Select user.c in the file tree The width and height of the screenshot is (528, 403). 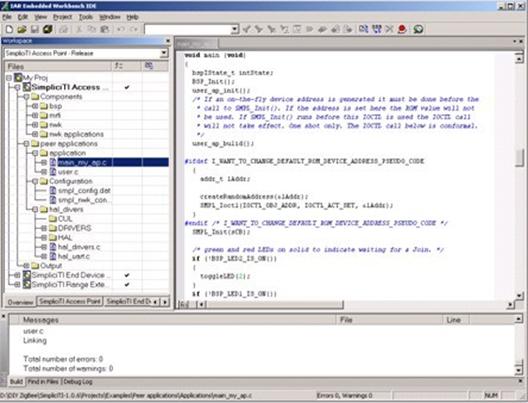68,172
